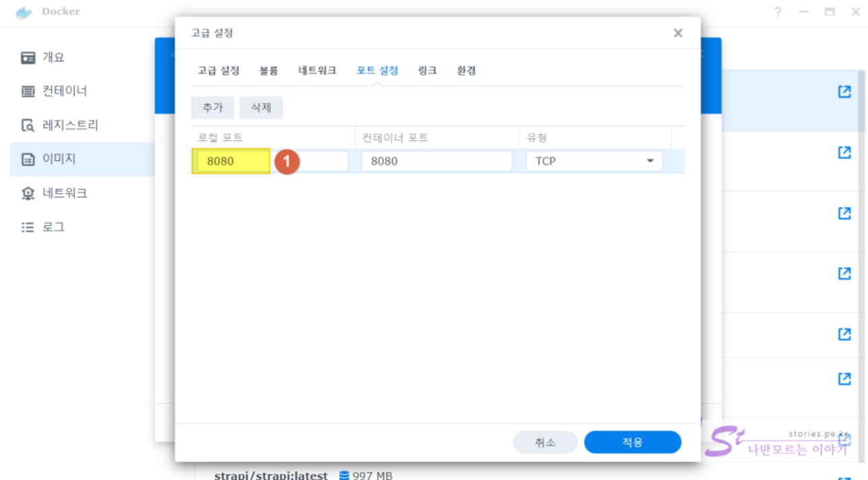Screen dimensions: 868x480
Task: Open the 네트워크 network sidebar icon
Action: point(28,194)
